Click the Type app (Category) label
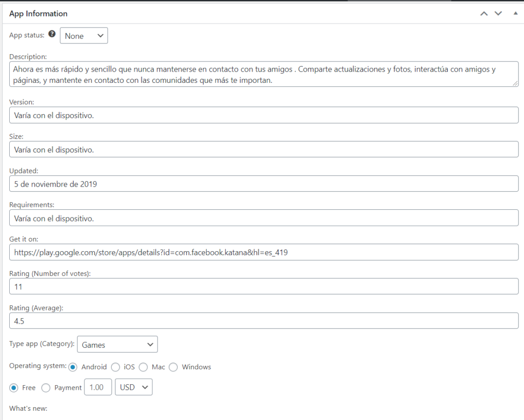Image resolution: width=524 pixels, height=420 pixels. pyautogui.click(x=42, y=344)
